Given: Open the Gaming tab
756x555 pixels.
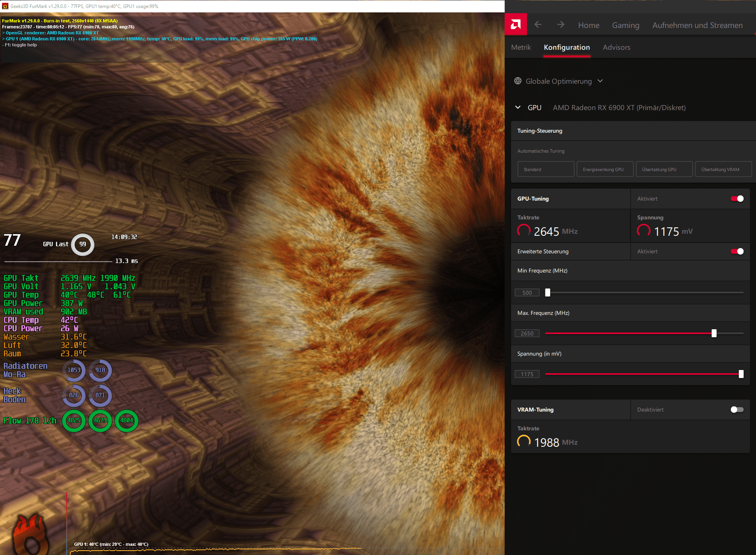Looking at the screenshot, I should (626, 25).
